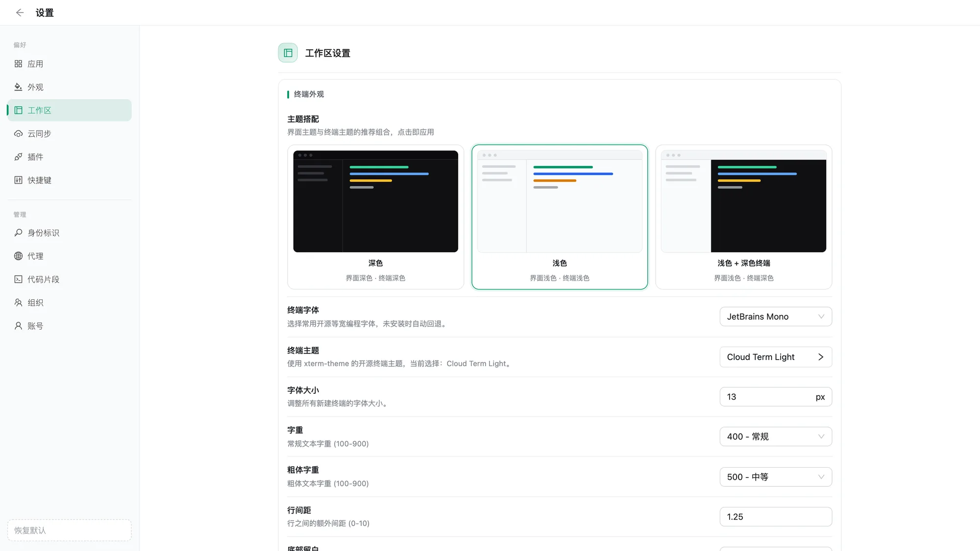Expand the JetBrains Mono font dropdown
This screenshot has width=980, height=551.
[776, 316]
